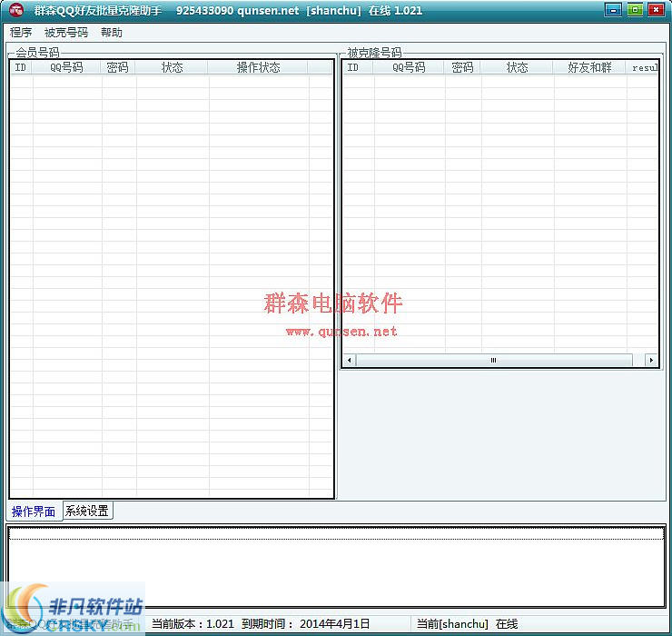This screenshot has width=672, height=636.
Task: Click the partially visible resul column header
Action: pyautogui.click(x=642, y=67)
